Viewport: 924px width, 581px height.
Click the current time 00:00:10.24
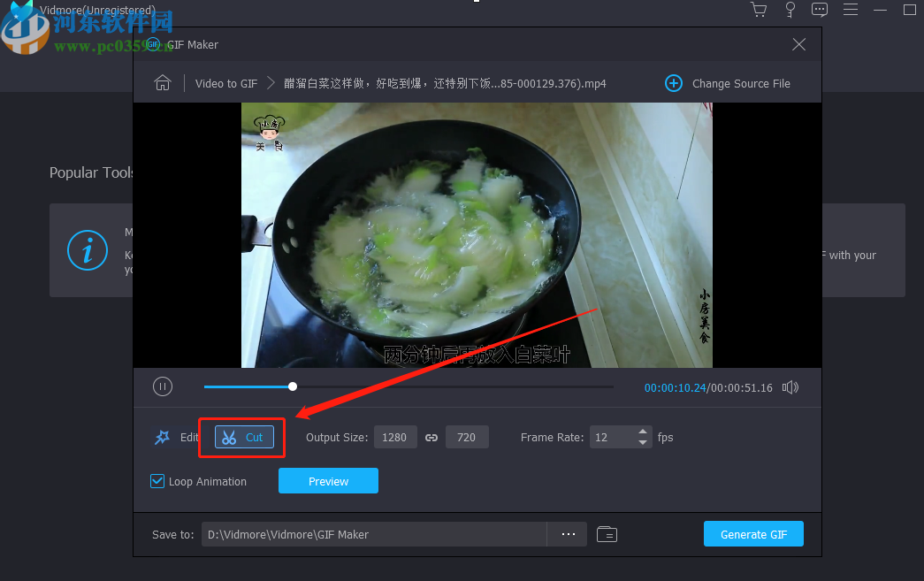(x=675, y=387)
